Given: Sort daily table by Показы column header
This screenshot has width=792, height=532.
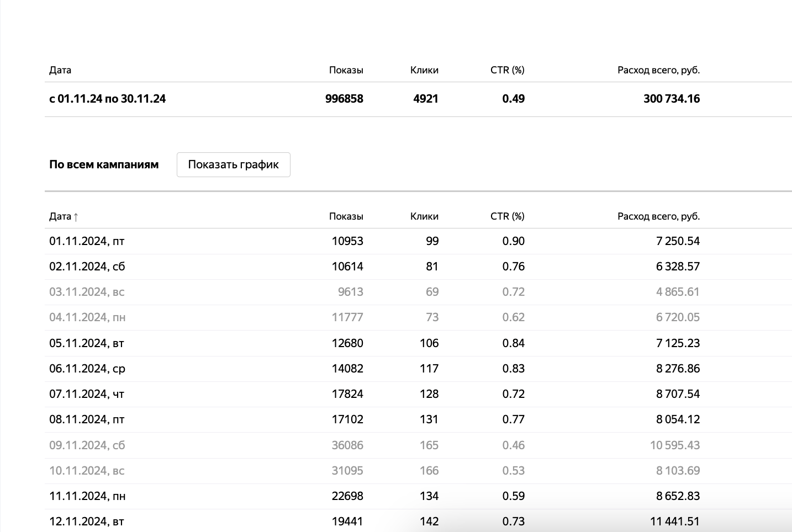Looking at the screenshot, I should pos(346,216).
